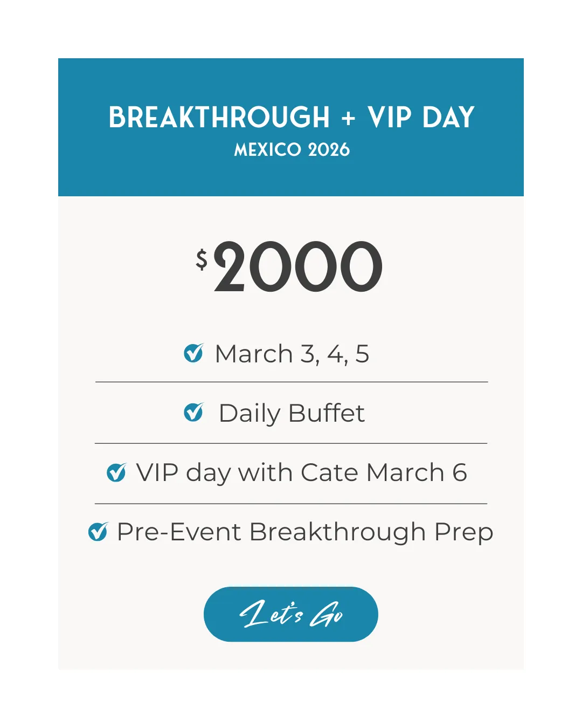Click the small dollar sign before the price
The height and width of the screenshot is (728, 582).
pyautogui.click(x=202, y=259)
